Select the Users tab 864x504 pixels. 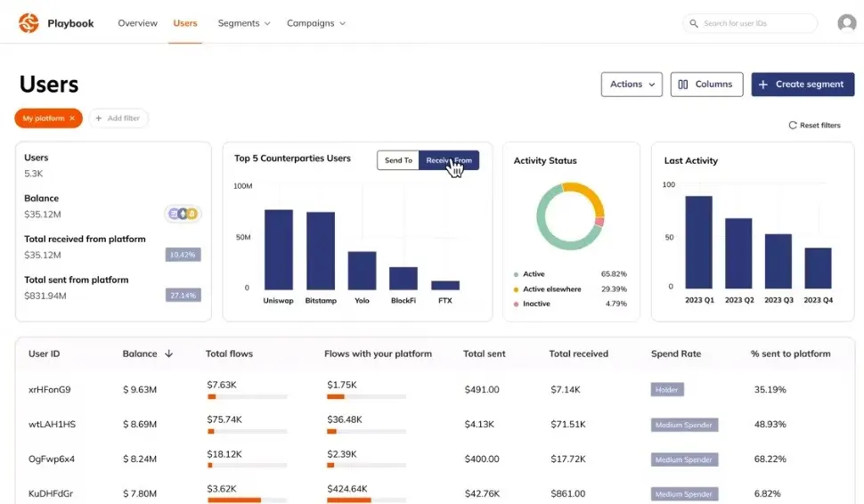pyautogui.click(x=185, y=23)
